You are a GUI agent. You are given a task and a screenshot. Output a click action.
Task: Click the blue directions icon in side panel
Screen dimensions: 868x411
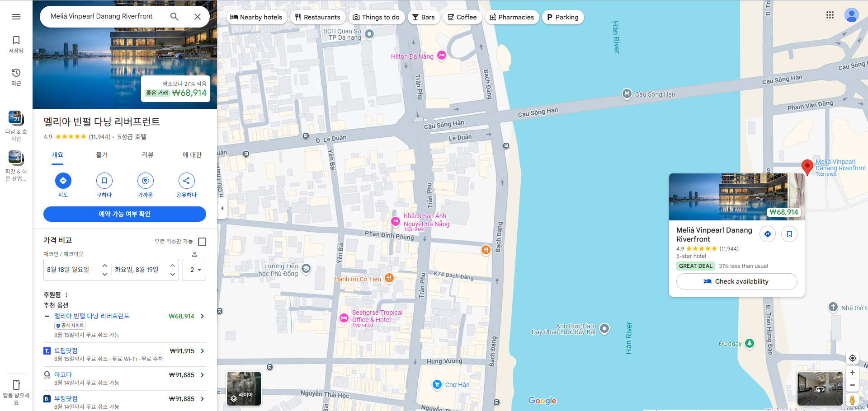click(x=63, y=181)
